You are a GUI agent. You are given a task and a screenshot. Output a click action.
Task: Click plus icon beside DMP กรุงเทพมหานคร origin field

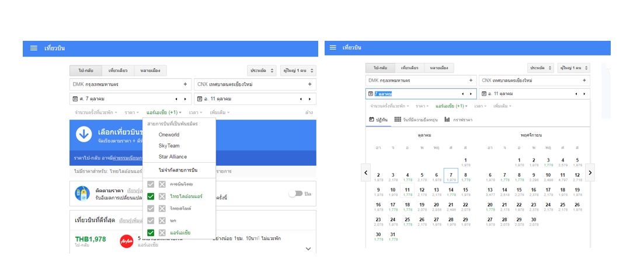pos(185,84)
